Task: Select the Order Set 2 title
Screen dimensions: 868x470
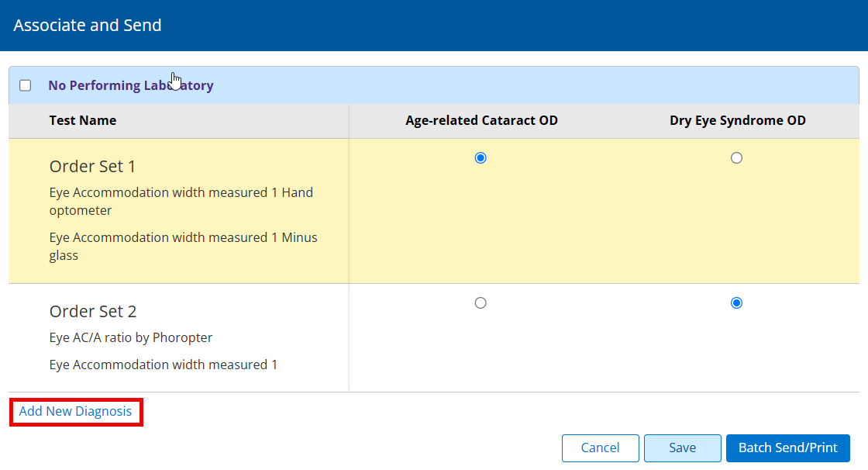Action: 92,311
